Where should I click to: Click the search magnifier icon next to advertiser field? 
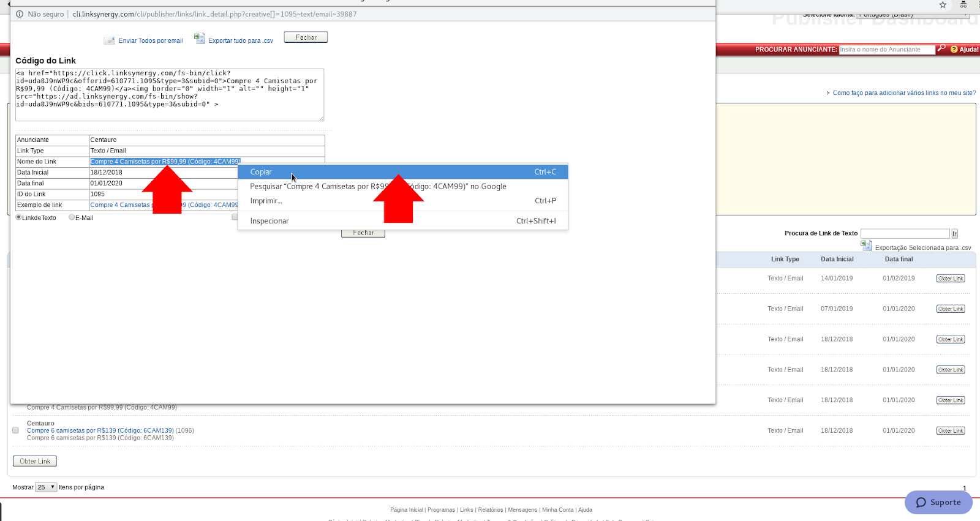[x=941, y=48]
